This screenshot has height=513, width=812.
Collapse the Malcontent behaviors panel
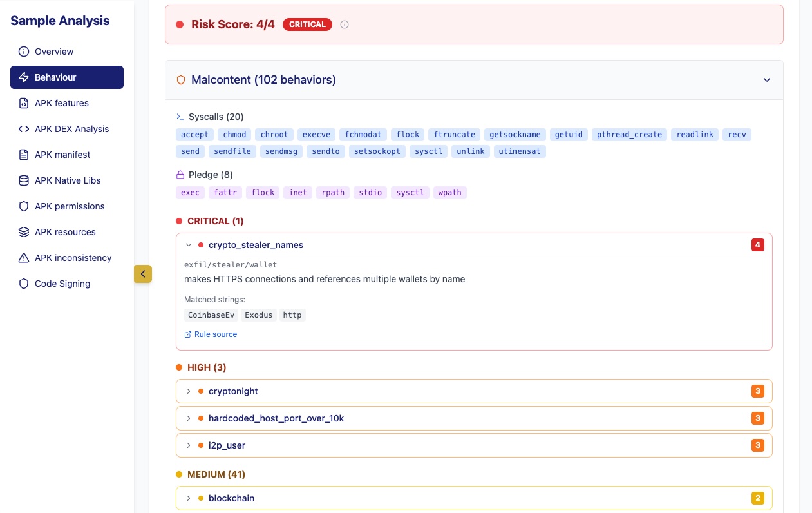(x=767, y=80)
